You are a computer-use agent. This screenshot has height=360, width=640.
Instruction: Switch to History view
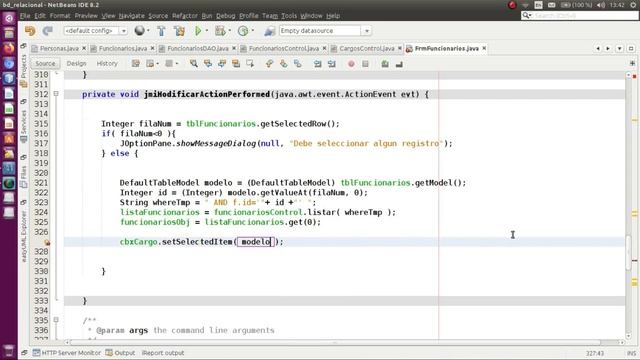[107, 64]
